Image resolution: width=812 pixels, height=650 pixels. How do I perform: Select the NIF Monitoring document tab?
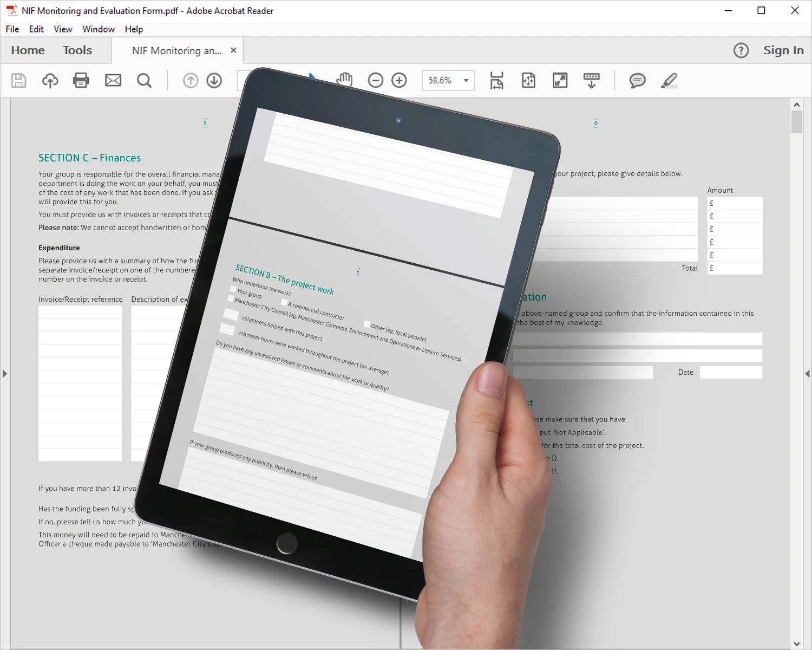(177, 50)
